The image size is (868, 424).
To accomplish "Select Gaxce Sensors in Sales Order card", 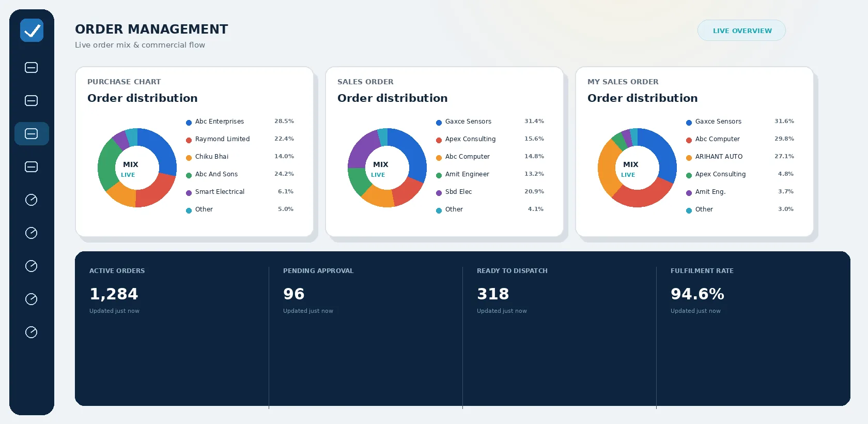I will pyautogui.click(x=468, y=122).
